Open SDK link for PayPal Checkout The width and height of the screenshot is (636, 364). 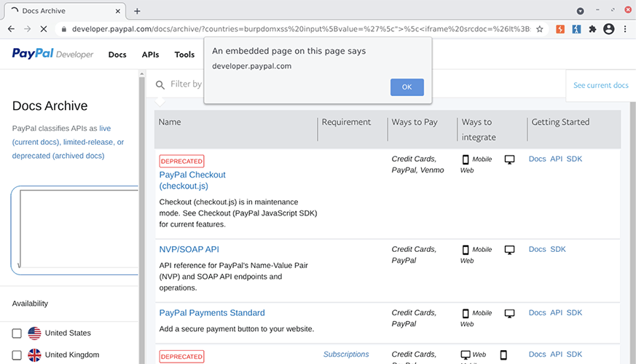[x=574, y=159]
